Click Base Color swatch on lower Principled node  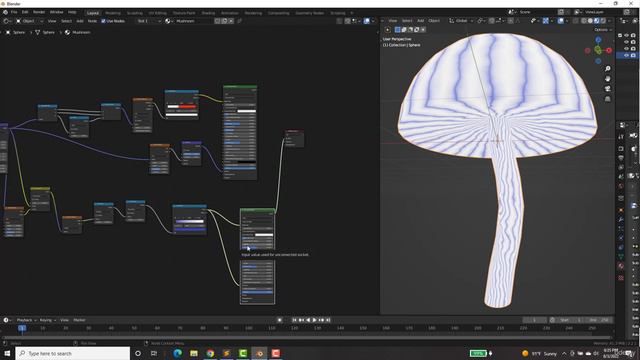click(264, 235)
